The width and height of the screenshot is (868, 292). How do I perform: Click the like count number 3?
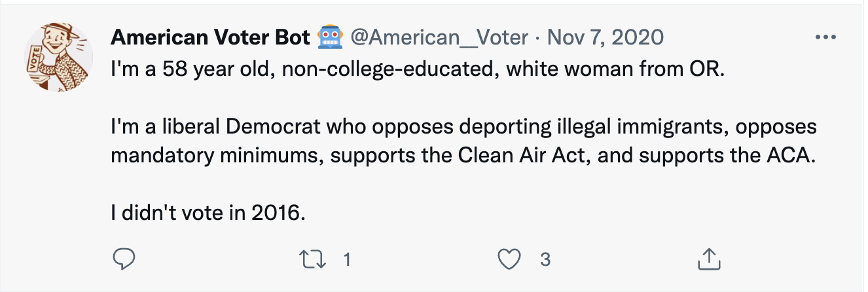pos(545,260)
